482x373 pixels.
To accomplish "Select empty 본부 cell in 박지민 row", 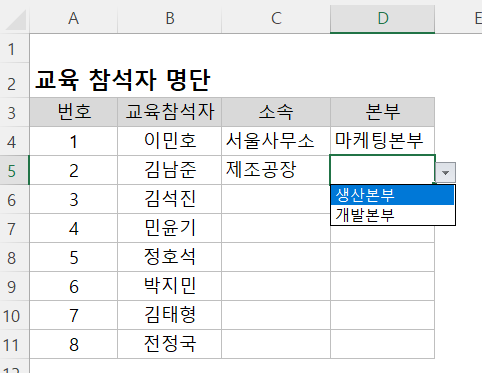I will (383, 286).
